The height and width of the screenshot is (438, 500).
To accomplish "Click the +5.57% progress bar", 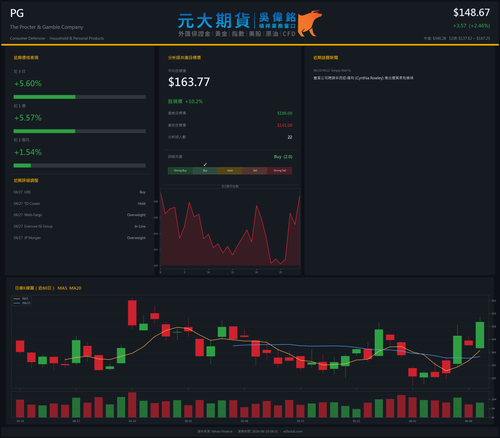I will (80, 131).
